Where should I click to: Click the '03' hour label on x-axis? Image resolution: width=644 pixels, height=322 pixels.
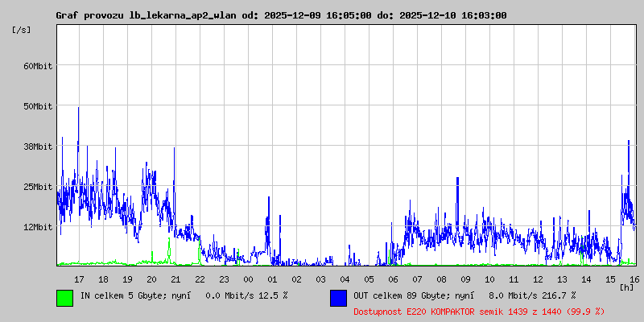(x=320, y=279)
